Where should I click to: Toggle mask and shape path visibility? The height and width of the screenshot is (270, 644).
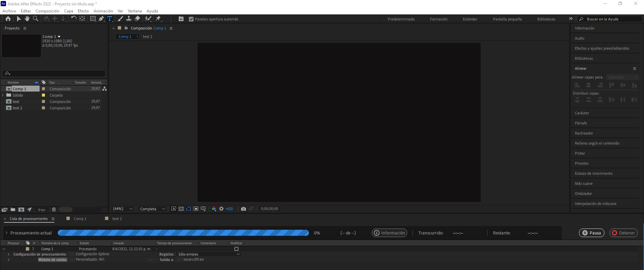point(189,209)
